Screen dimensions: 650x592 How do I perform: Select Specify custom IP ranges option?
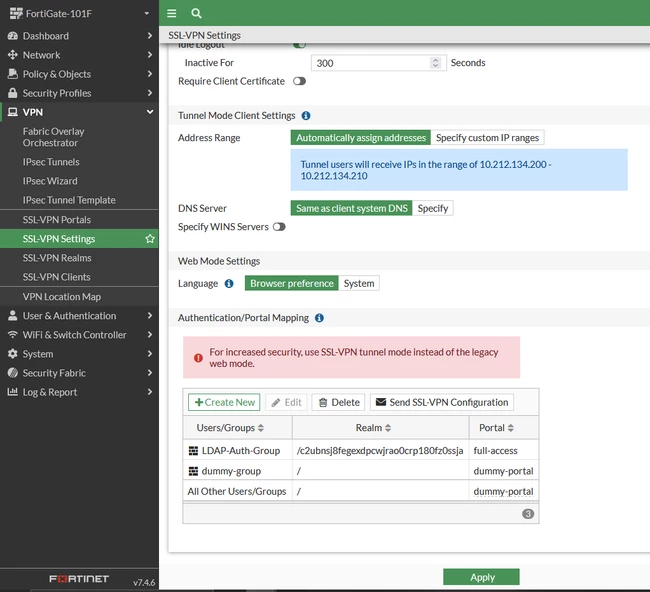[487, 138]
